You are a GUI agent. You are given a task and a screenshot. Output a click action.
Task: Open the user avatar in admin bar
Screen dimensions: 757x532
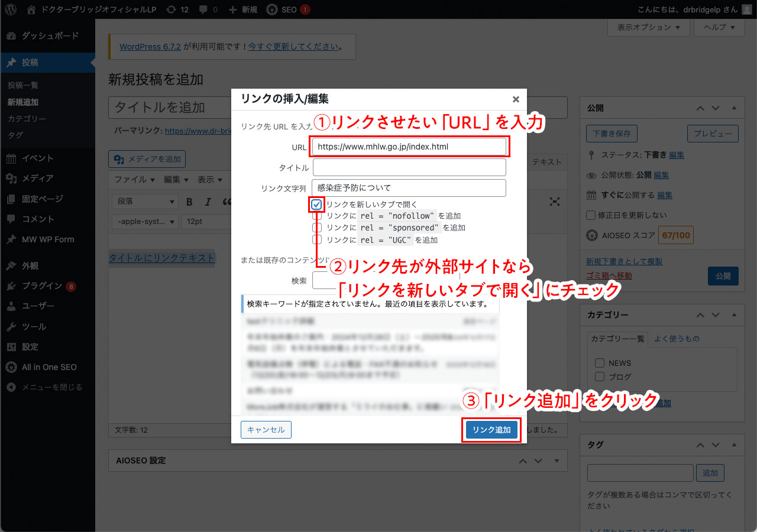pyautogui.click(x=746, y=9)
